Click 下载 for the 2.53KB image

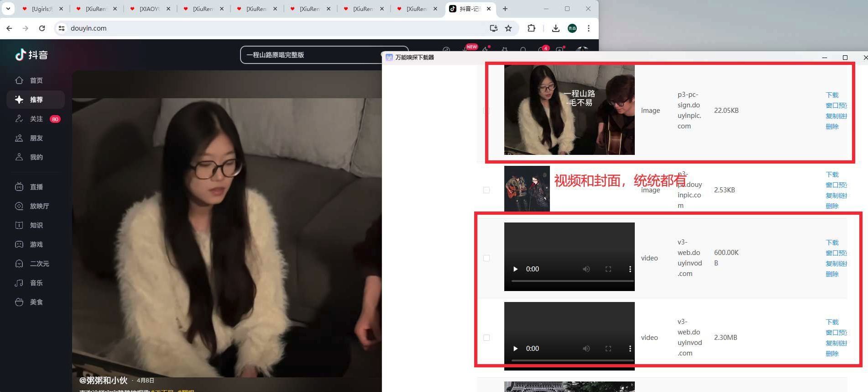[x=832, y=175]
